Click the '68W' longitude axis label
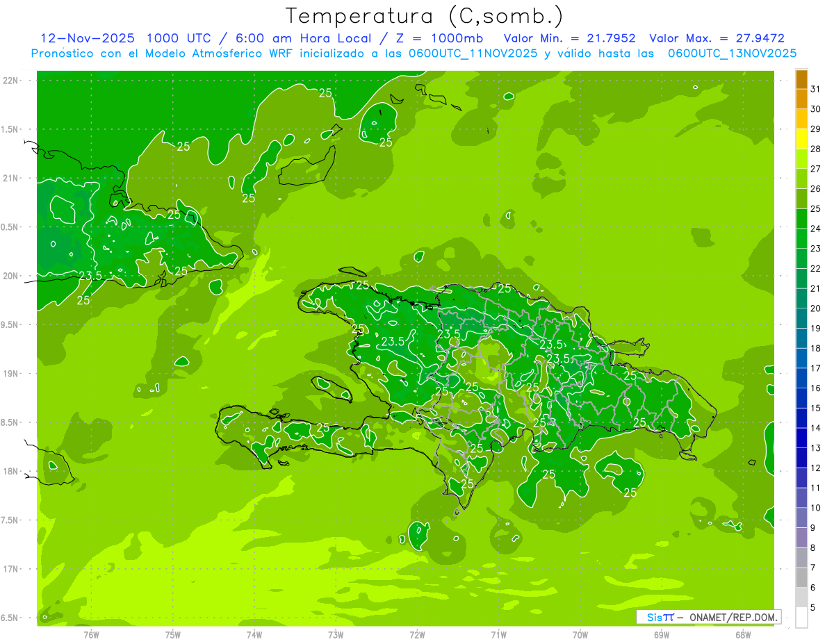The width and height of the screenshot is (834, 644). pos(743,634)
